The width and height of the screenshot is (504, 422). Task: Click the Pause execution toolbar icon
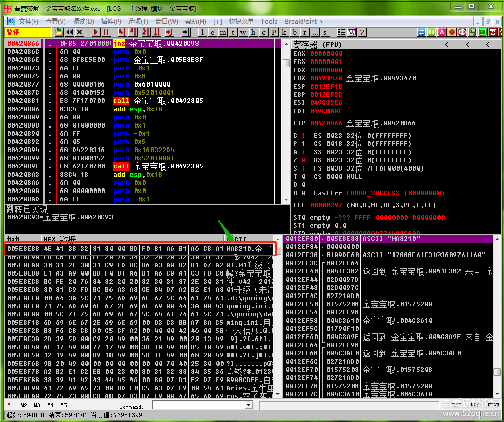click(x=106, y=32)
